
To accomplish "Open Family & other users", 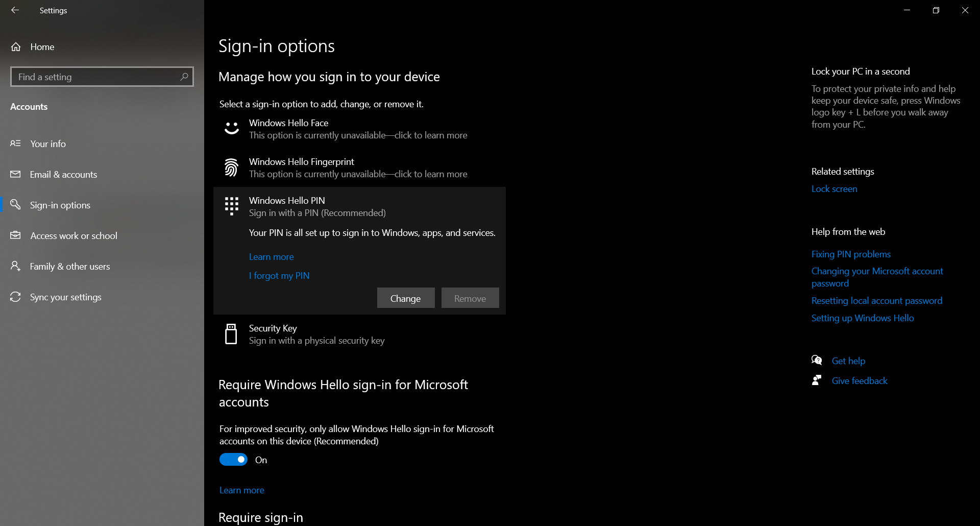I will coord(102,267).
